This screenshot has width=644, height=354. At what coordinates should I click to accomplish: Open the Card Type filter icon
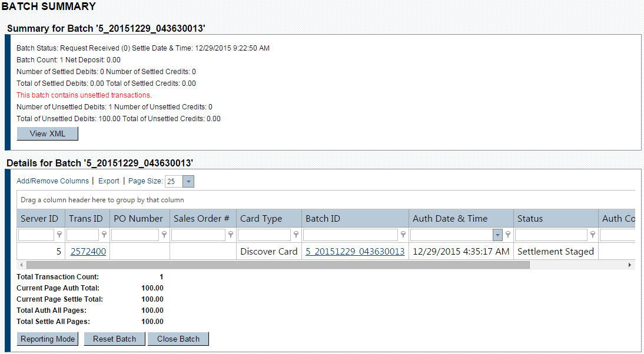[296, 235]
